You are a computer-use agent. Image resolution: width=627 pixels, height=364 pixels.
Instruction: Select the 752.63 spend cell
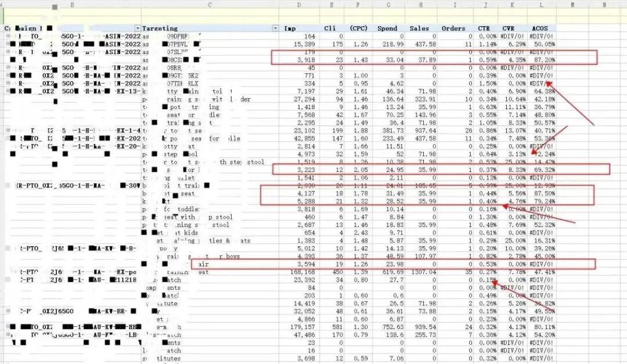[393, 327]
